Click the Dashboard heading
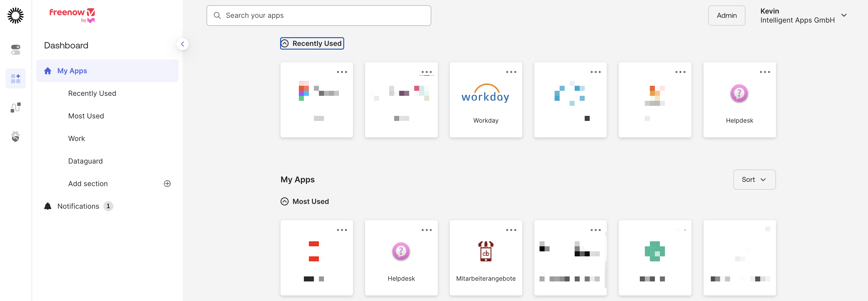The height and width of the screenshot is (301, 868). click(66, 45)
